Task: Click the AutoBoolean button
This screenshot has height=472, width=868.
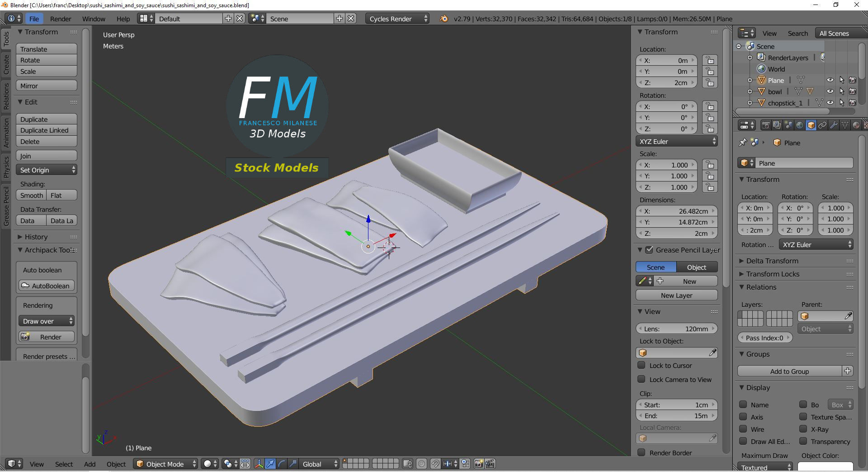Action: (47, 286)
